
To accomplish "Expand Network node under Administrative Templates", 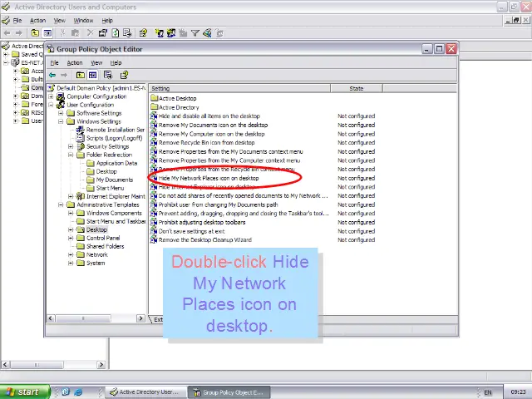I will pos(71,254).
